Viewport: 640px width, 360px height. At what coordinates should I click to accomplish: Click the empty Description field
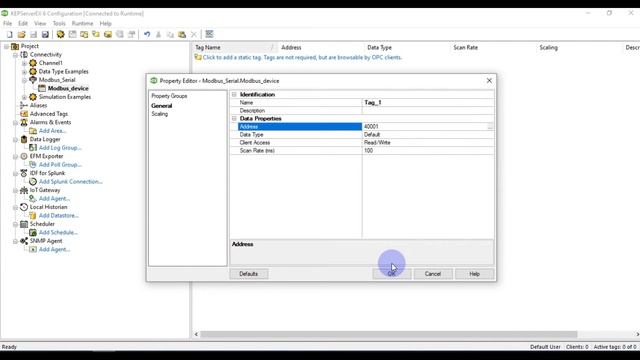tap(428, 111)
